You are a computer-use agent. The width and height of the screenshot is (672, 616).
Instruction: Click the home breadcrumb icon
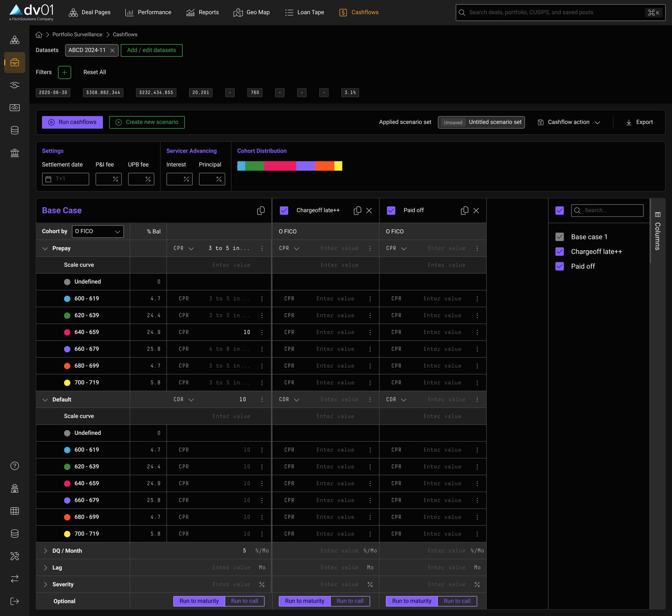point(39,35)
